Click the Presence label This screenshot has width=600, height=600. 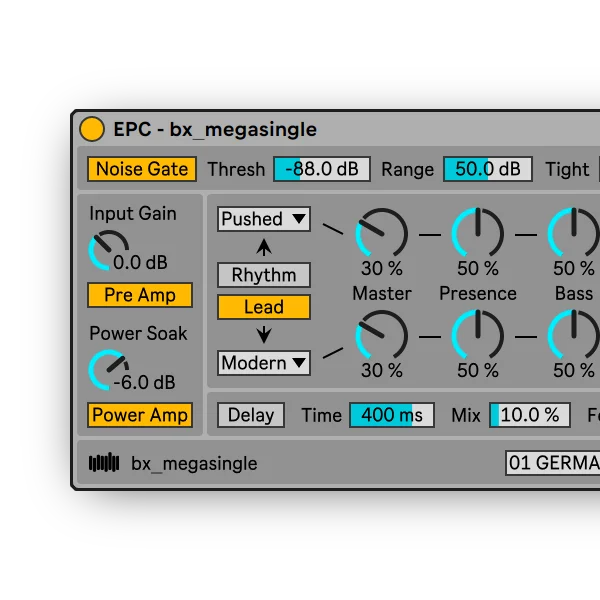click(478, 293)
